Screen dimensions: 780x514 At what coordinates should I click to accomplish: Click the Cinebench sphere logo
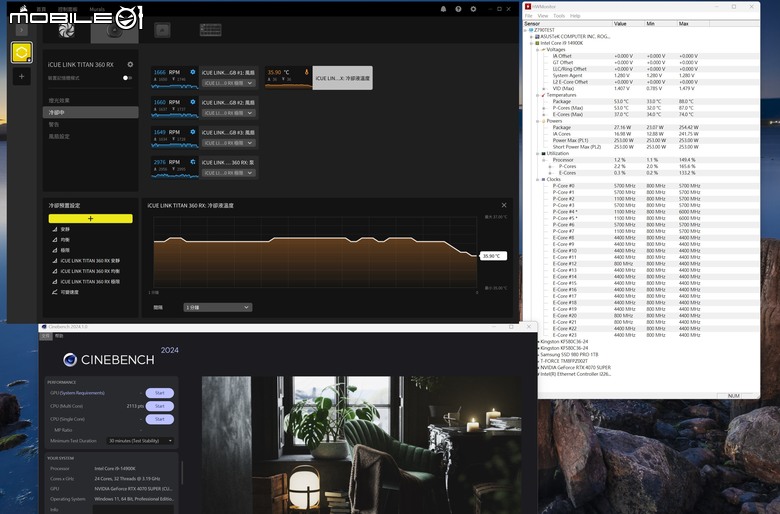tap(70, 359)
